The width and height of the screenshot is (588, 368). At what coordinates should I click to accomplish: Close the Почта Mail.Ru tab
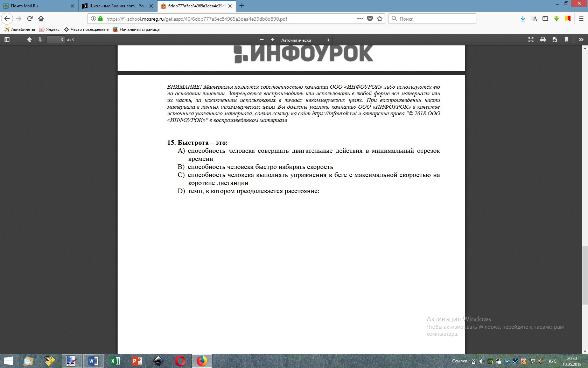pos(72,6)
